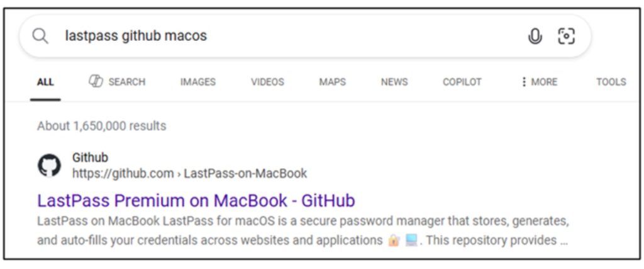Screen dimensions: 644x269
Task: Expand the MORE menu
Action: 539,82
